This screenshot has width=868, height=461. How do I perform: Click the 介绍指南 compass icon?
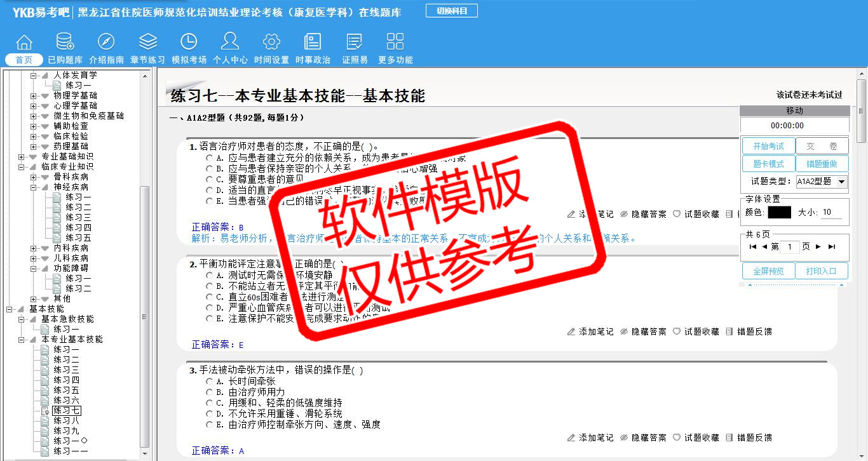[106, 42]
